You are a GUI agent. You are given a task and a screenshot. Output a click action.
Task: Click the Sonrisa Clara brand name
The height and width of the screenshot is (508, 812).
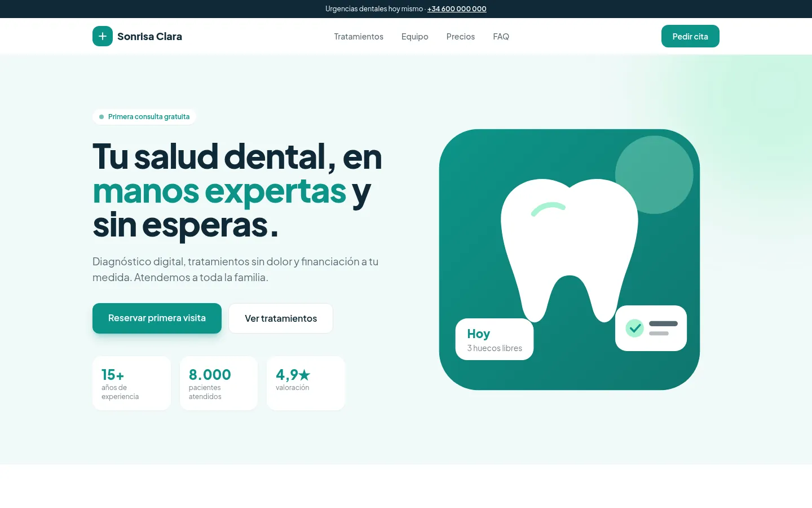[149, 37]
